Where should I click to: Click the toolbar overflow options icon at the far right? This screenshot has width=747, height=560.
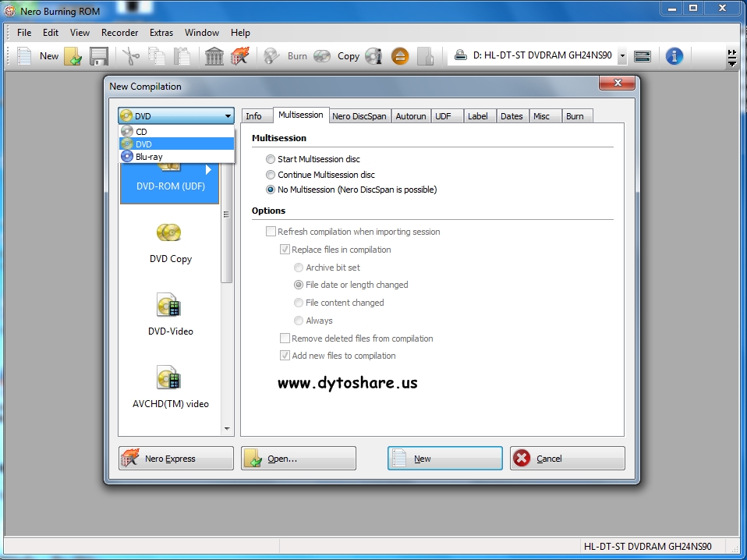point(732,57)
